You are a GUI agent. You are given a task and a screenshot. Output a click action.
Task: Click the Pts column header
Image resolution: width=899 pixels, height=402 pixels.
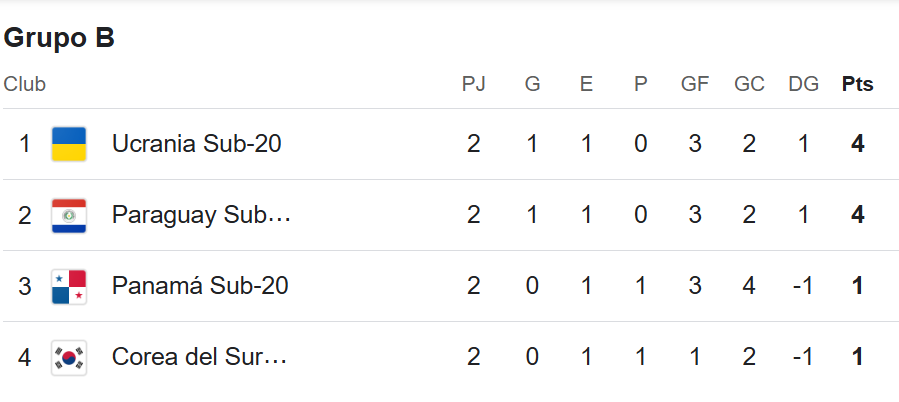coord(857,85)
